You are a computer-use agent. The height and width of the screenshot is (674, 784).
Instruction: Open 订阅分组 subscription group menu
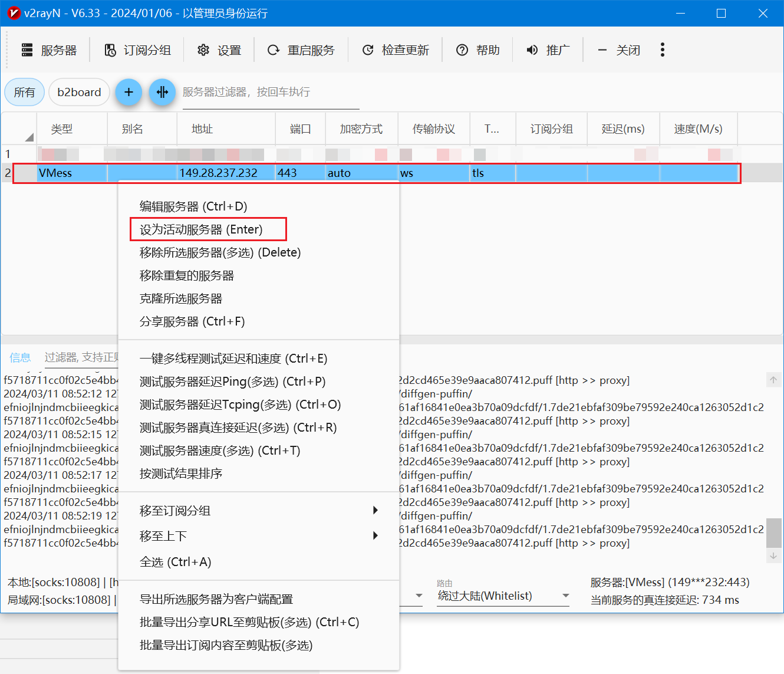coord(137,50)
